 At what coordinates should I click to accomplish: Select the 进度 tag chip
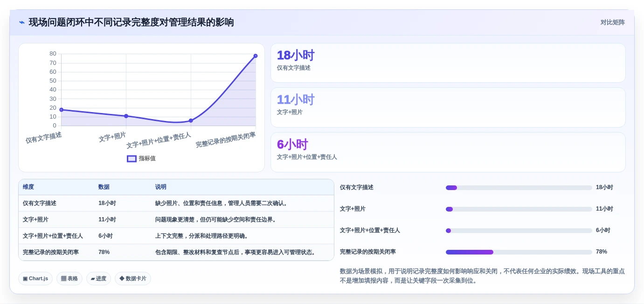(x=98, y=279)
